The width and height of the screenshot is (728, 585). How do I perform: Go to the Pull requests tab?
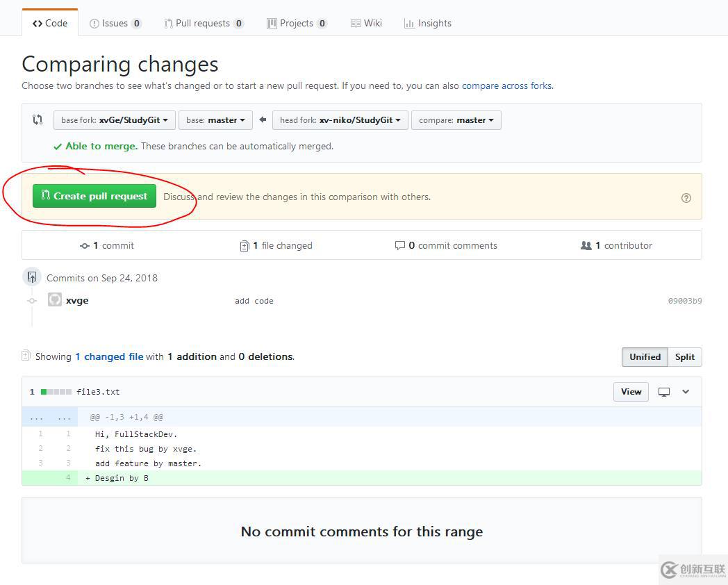(204, 23)
